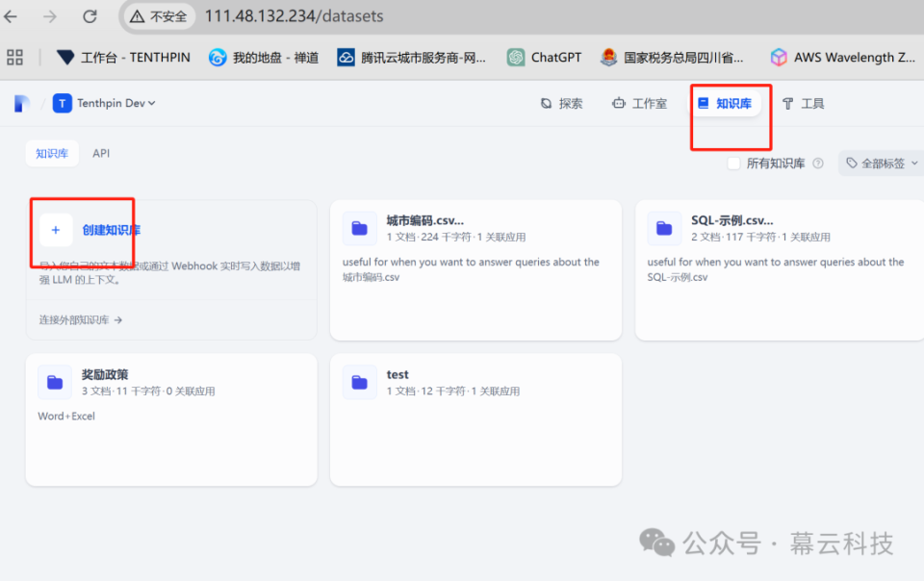The width and height of the screenshot is (924, 581).
Task: Enable the 所有知识库 checkbox
Action: (x=731, y=164)
